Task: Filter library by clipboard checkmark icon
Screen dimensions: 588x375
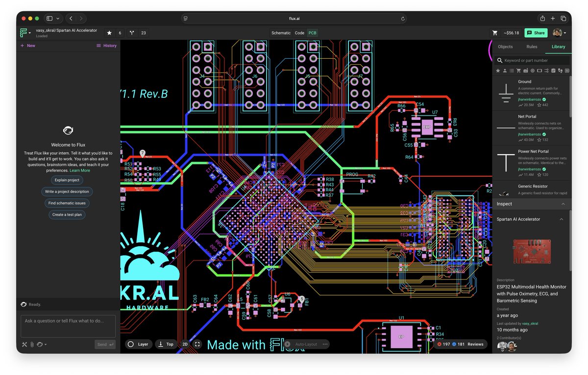Action: point(553,71)
